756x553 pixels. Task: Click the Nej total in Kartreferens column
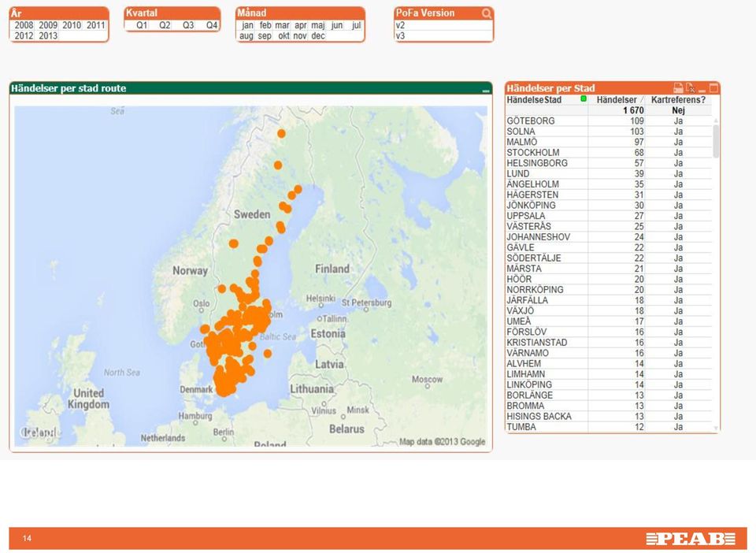point(678,110)
